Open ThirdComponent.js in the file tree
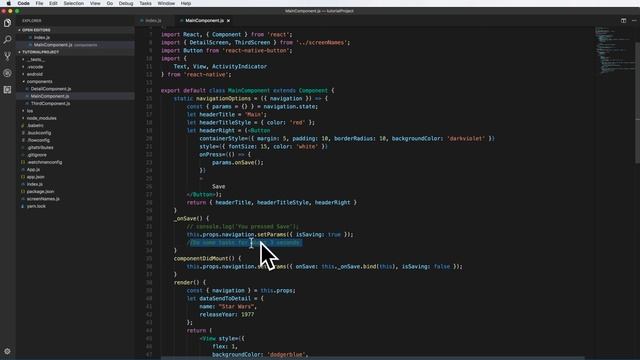Screen dimensions: 640x360 pos(50,104)
